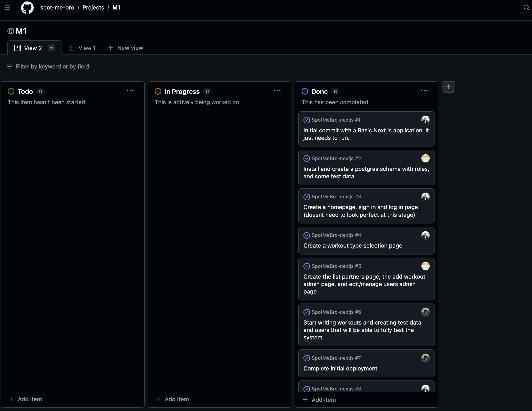Screen dimensions: 532x411
Task: Click the search magnifier icon
Action: pyautogui.click(x=526, y=7)
